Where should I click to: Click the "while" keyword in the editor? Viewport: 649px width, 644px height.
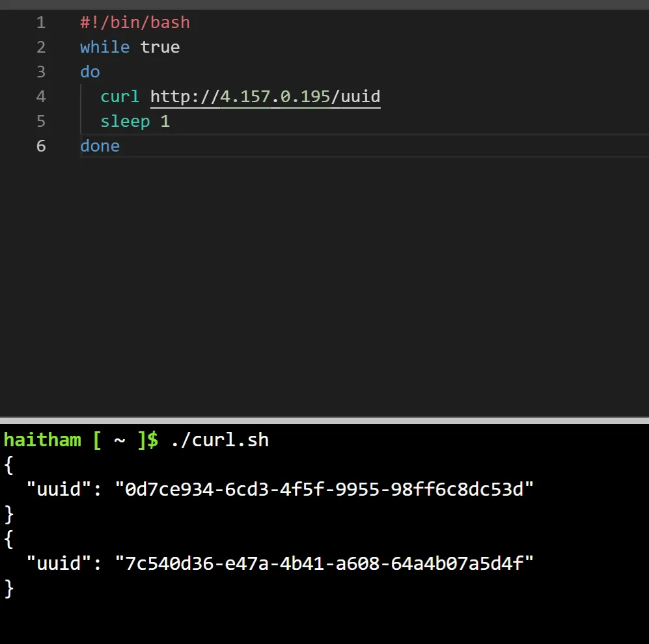pyautogui.click(x=105, y=47)
